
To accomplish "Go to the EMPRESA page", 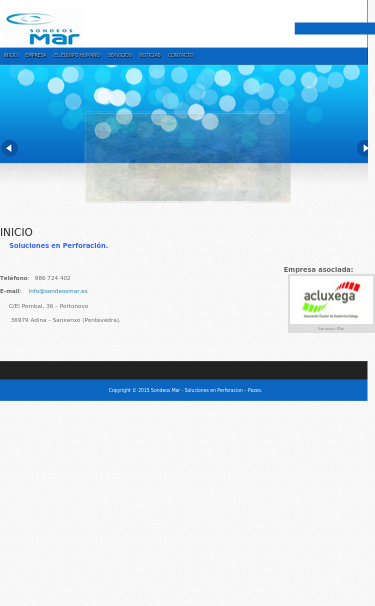I will pos(36,56).
